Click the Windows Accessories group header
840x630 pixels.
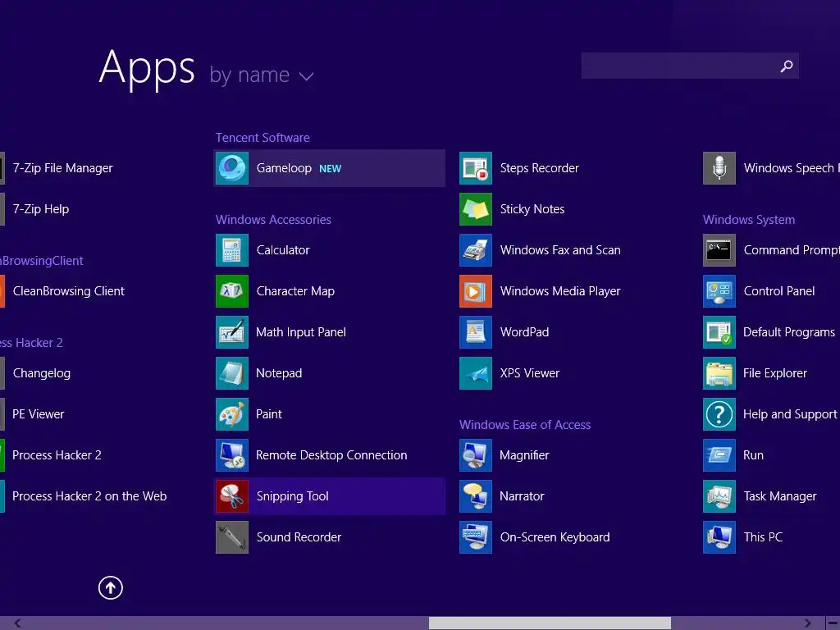[273, 220]
